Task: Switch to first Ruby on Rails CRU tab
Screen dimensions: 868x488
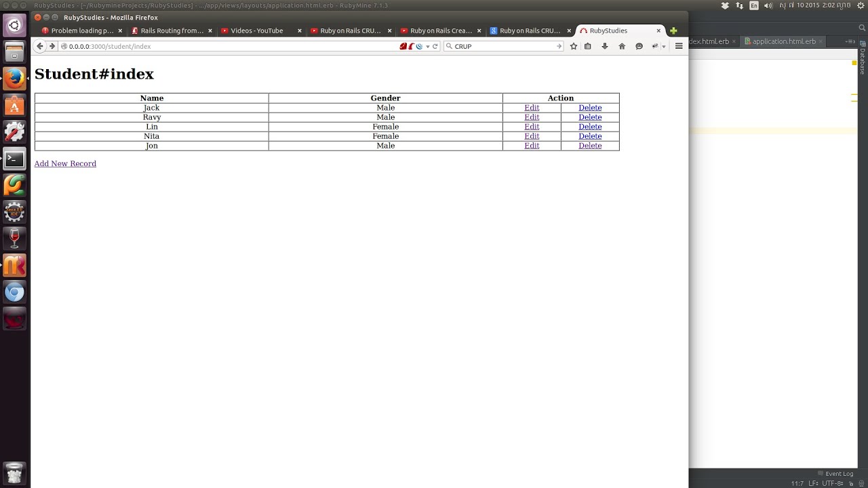Action: (x=351, y=30)
